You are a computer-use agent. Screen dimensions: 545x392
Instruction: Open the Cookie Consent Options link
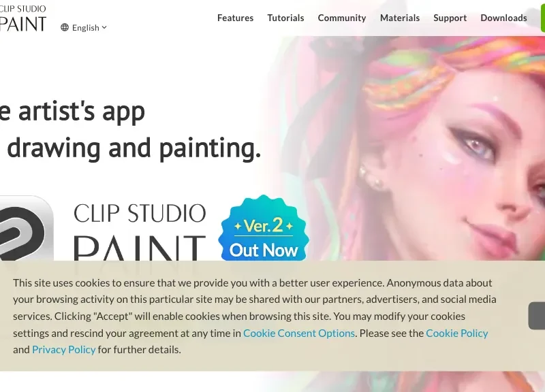[x=299, y=333]
